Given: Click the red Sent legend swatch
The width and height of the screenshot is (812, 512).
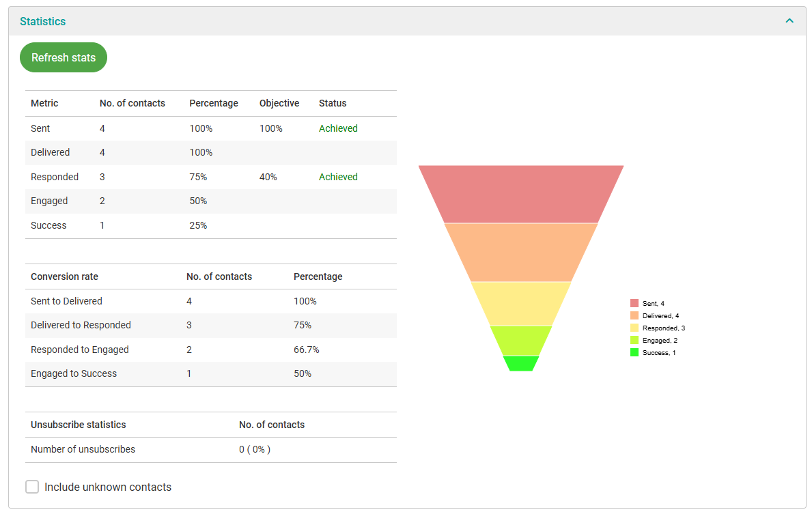Looking at the screenshot, I should click(634, 303).
